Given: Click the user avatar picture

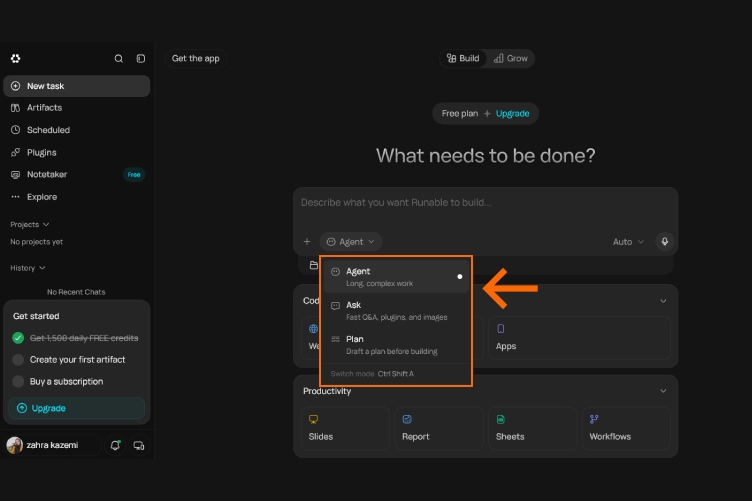Looking at the screenshot, I should [14, 445].
